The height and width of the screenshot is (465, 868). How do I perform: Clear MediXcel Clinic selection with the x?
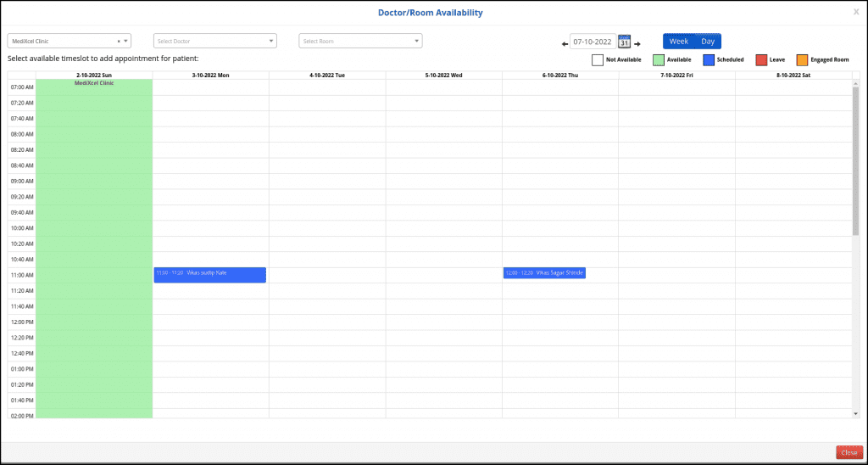119,41
